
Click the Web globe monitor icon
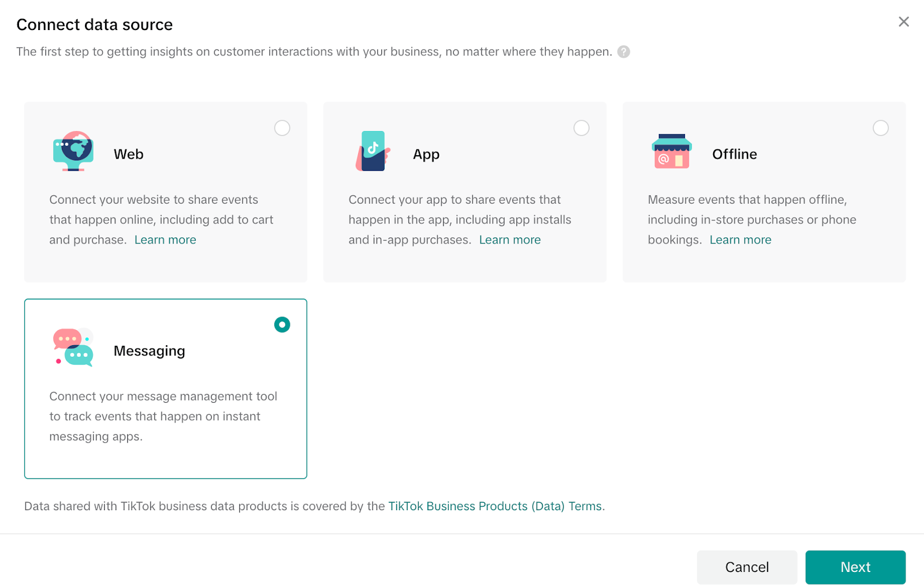(x=73, y=151)
